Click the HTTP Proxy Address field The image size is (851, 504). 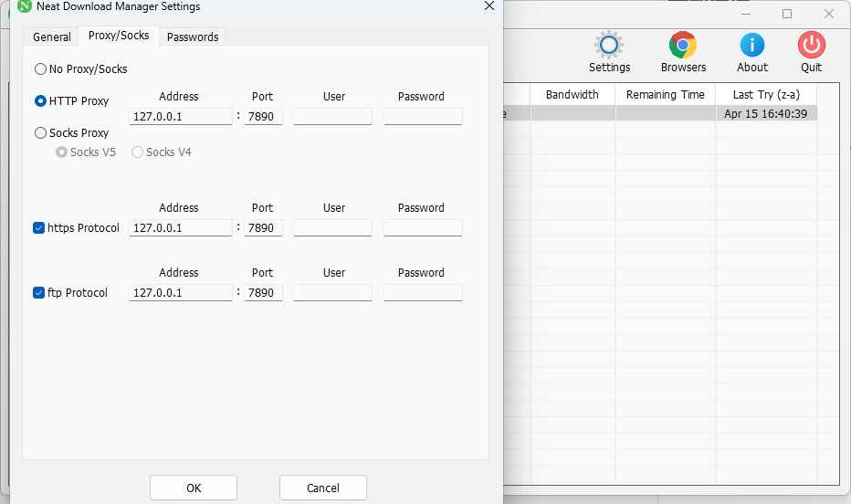click(x=181, y=116)
